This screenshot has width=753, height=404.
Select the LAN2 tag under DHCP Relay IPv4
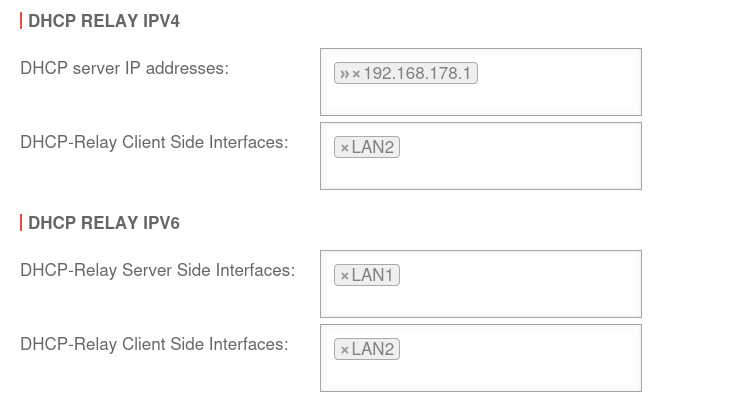pos(373,148)
